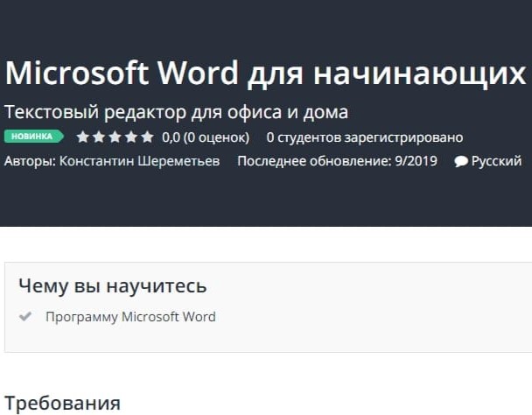532x415 pixels.
Task: Click the 0,0 rating value
Action: pyautogui.click(x=171, y=137)
